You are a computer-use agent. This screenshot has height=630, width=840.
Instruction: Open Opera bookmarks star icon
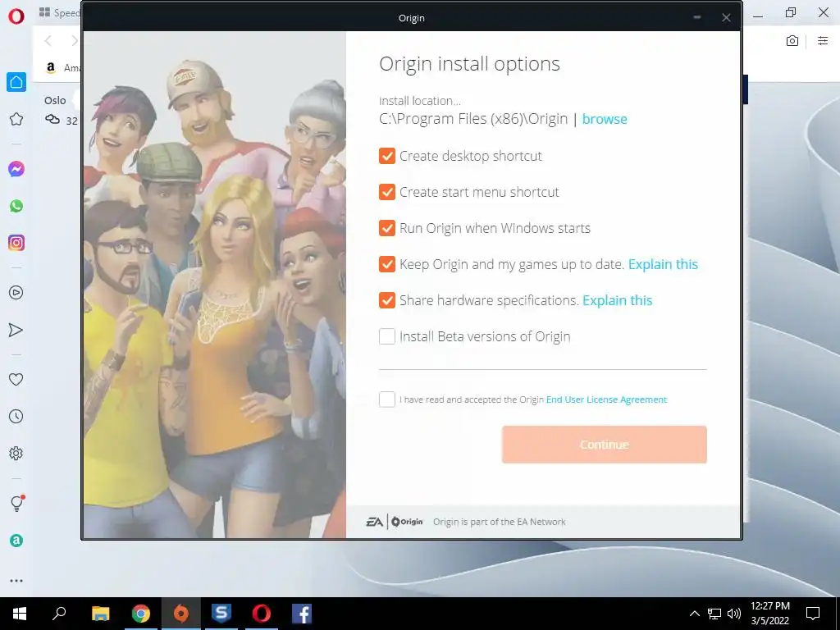16,119
